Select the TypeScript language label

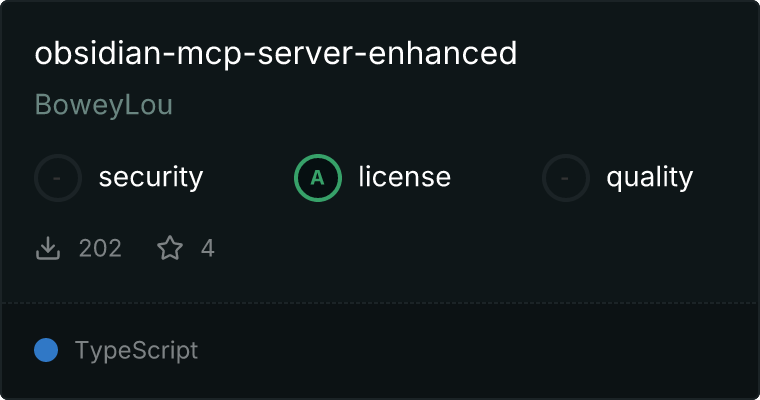136,351
